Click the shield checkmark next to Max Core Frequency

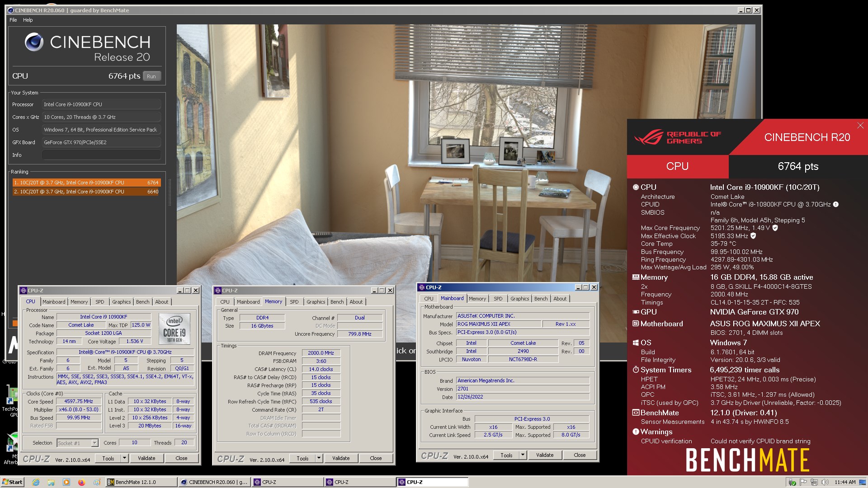coord(775,228)
